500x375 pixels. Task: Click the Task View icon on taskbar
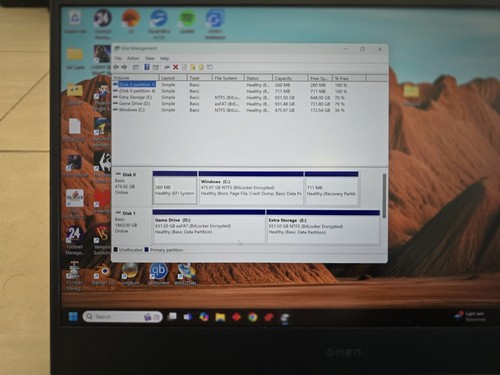tap(172, 316)
